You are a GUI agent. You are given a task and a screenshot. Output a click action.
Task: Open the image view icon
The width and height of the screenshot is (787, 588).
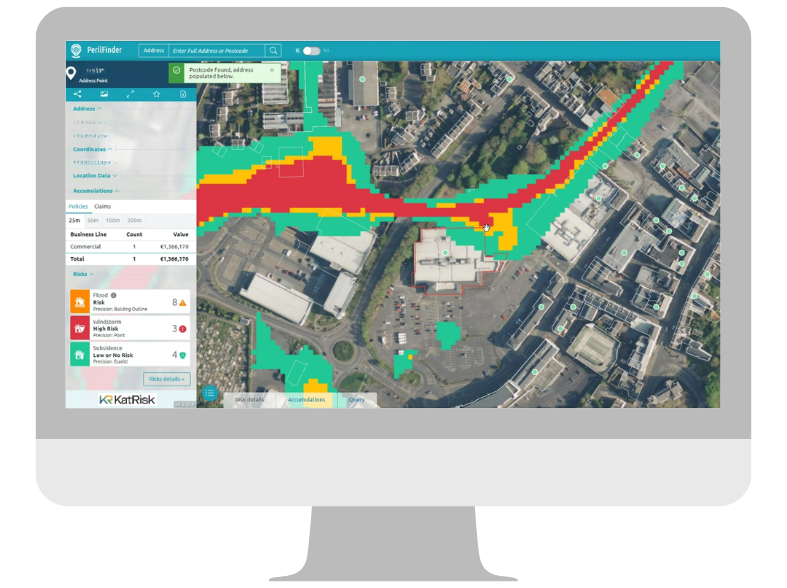(x=104, y=94)
